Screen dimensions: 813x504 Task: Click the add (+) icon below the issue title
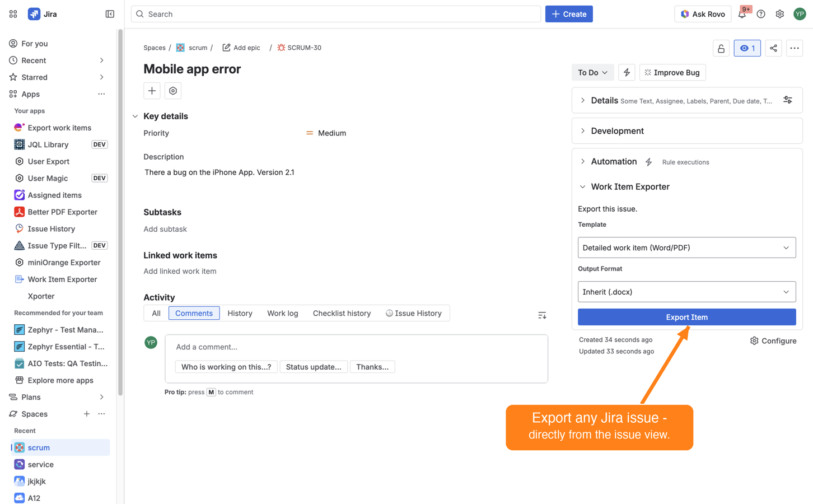coord(152,90)
